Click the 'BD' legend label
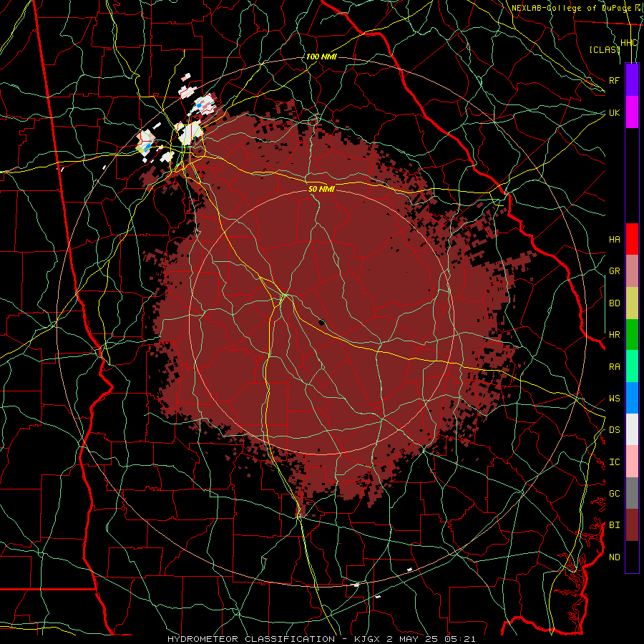 pos(615,303)
